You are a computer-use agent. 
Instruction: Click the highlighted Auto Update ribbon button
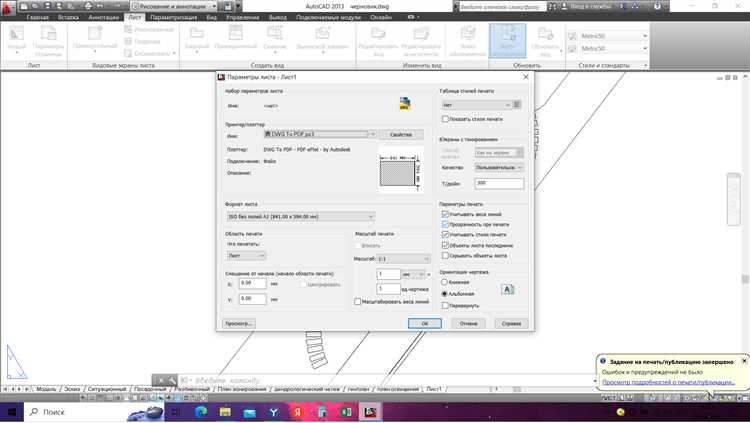click(507, 41)
